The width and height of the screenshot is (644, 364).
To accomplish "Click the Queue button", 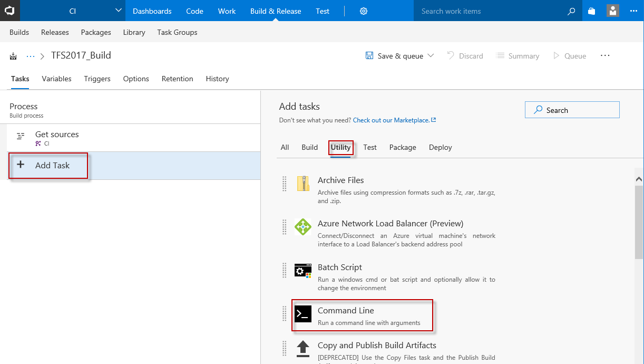I will (x=569, y=56).
